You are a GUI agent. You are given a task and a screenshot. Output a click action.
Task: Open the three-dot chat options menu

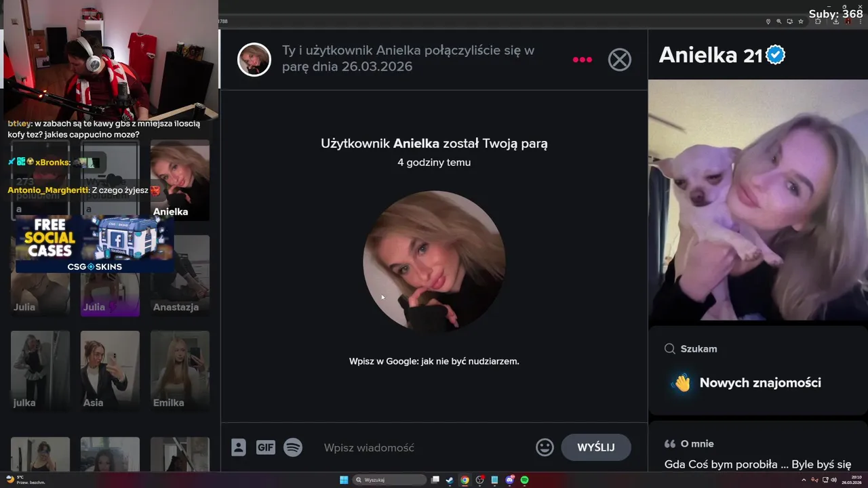[582, 60]
